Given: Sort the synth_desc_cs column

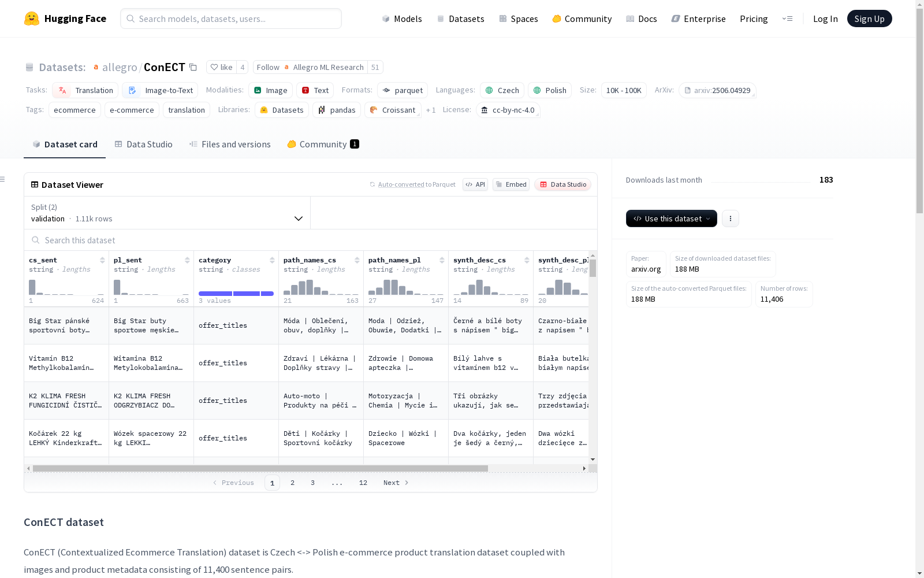Looking at the screenshot, I should pos(527,260).
